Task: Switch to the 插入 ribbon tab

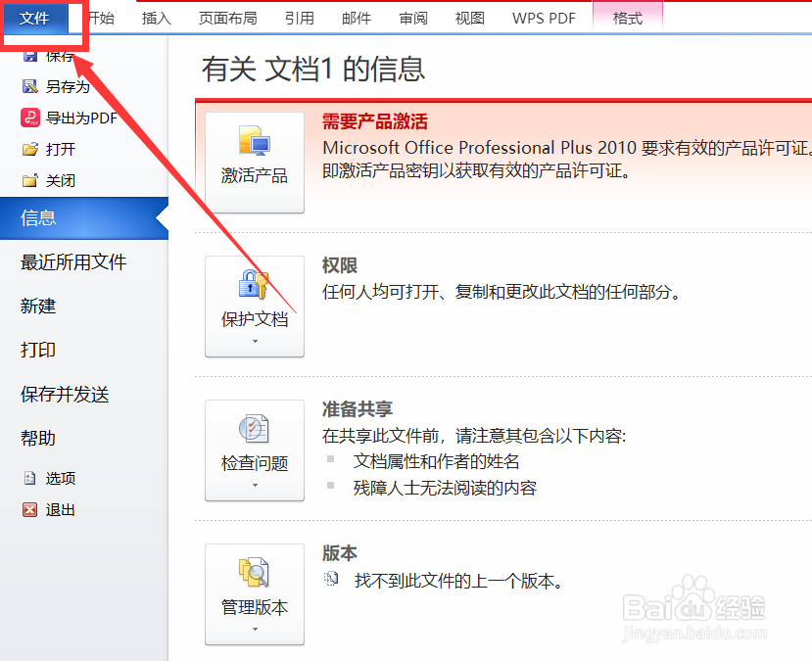Action: (157, 19)
